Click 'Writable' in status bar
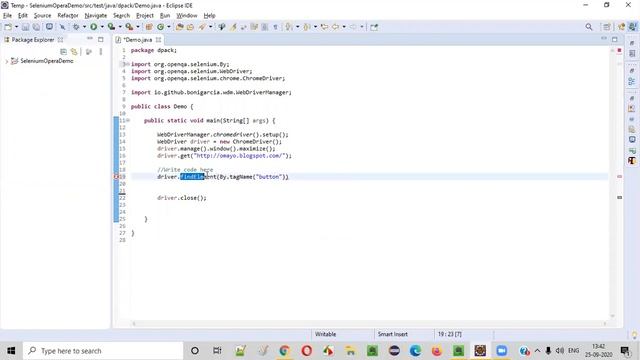The width and height of the screenshot is (640, 360). (x=325, y=334)
